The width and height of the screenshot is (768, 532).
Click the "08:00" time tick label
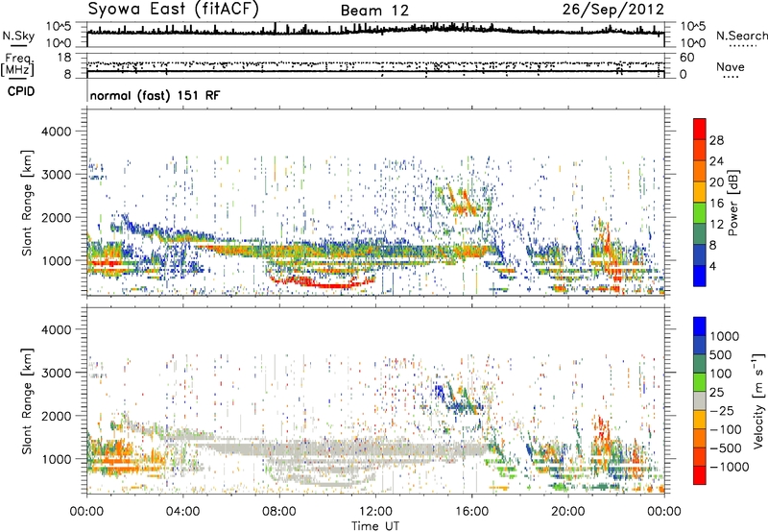pyautogui.click(x=279, y=512)
